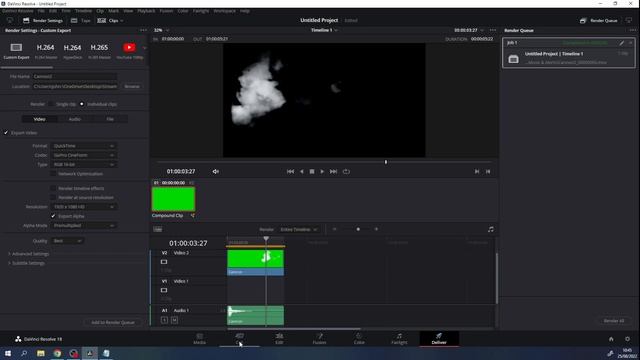Open the Media page

(200, 339)
